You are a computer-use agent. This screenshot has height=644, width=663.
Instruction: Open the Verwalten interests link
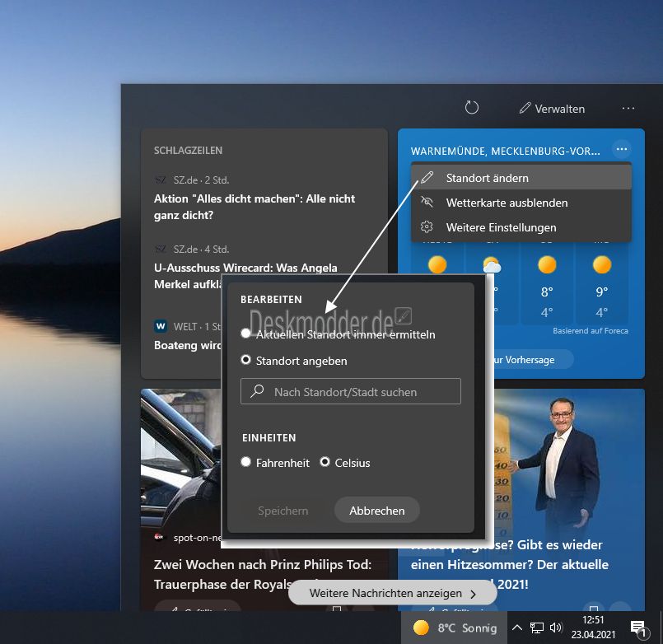click(x=552, y=109)
